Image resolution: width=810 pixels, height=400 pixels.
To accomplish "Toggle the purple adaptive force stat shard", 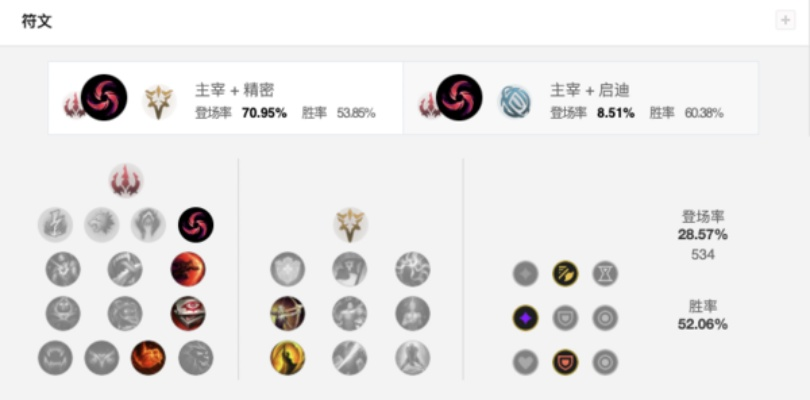I will [x=525, y=318].
